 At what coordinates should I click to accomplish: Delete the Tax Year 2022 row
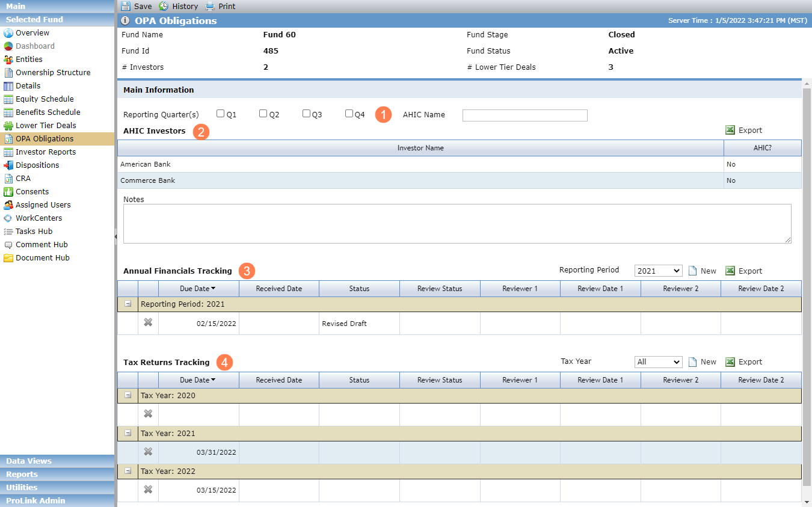click(148, 490)
